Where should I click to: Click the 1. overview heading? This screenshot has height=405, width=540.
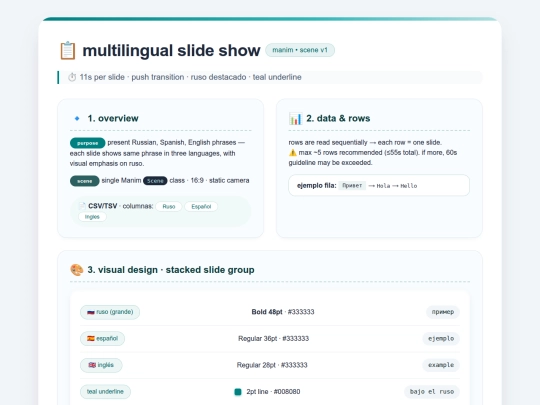pos(113,118)
